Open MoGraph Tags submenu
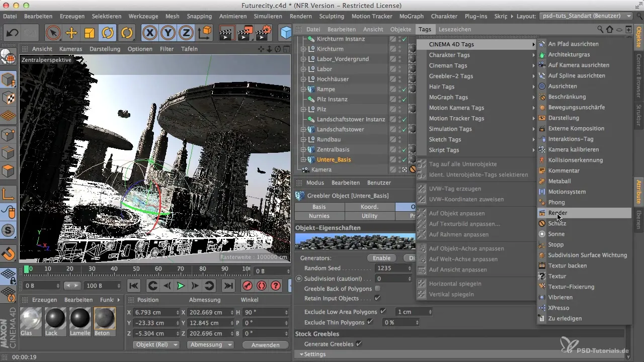The width and height of the screenshot is (644, 362). (x=476, y=97)
